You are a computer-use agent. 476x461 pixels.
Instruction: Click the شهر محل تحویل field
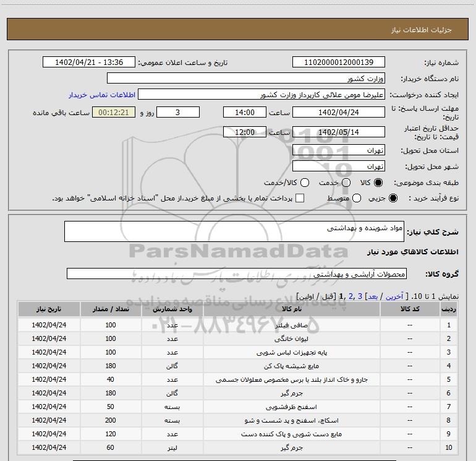pos(339,166)
